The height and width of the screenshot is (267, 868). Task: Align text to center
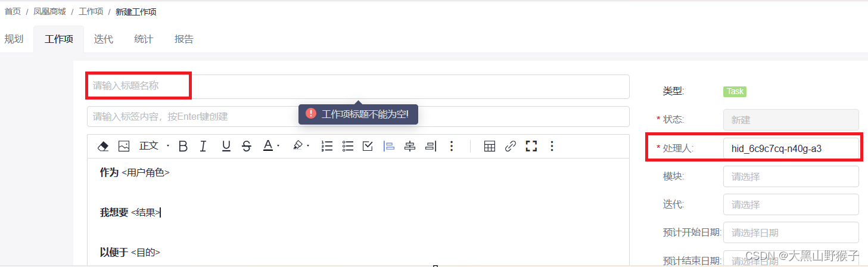click(410, 146)
